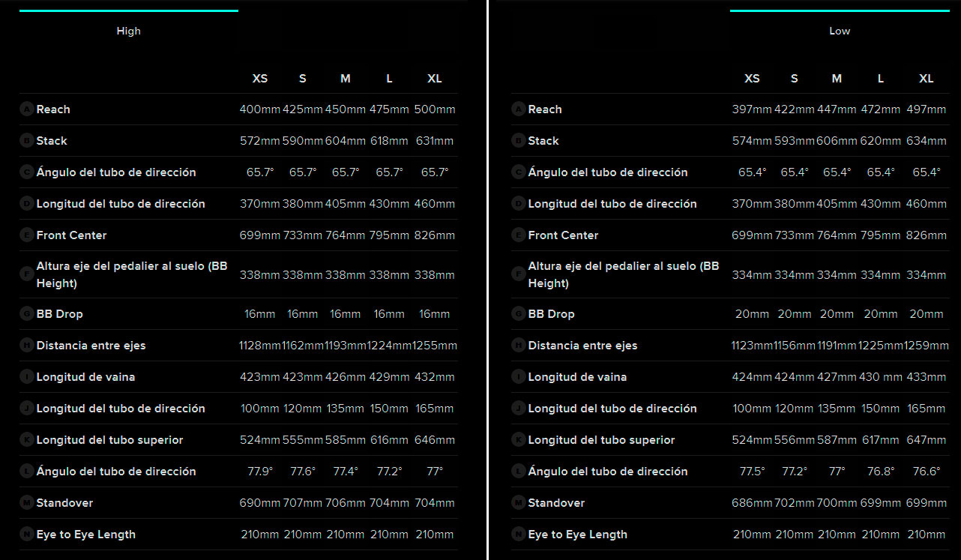The image size is (961, 560).
Task: Select the 1259mm wheelbase value in Low table
Action: click(x=927, y=346)
